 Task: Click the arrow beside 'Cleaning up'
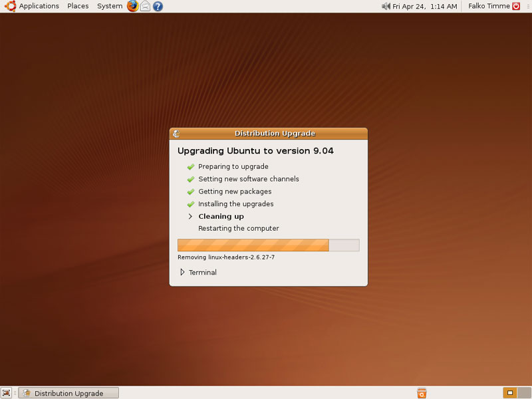[190, 217]
